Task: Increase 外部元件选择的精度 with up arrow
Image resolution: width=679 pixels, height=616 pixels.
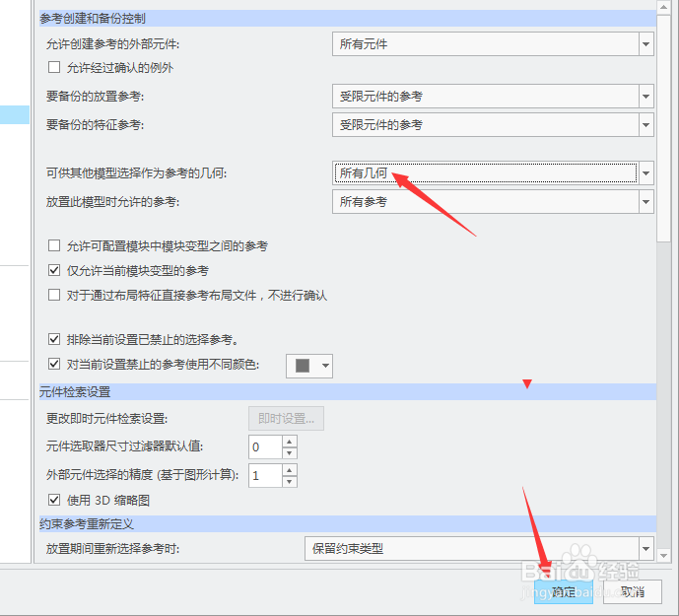Action: coord(290,470)
